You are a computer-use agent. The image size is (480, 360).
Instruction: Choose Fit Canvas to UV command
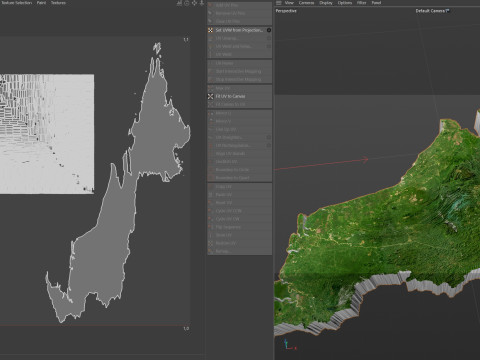coord(239,104)
